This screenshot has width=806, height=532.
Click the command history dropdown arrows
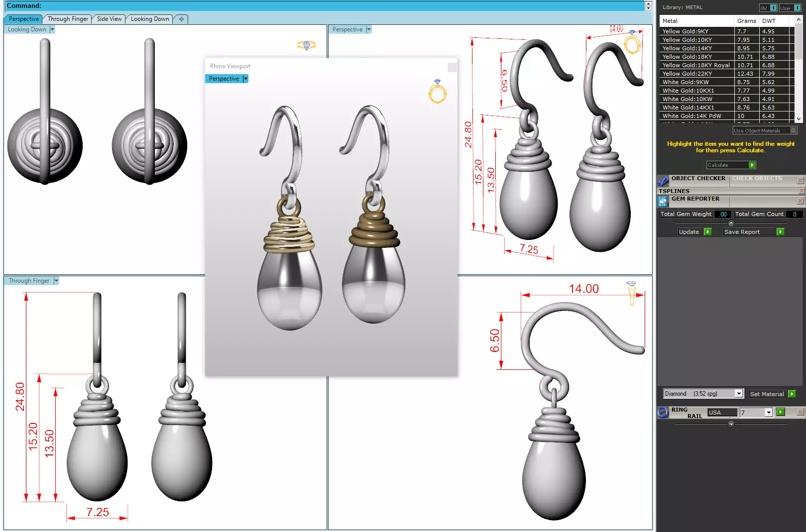[x=648, y=6]
